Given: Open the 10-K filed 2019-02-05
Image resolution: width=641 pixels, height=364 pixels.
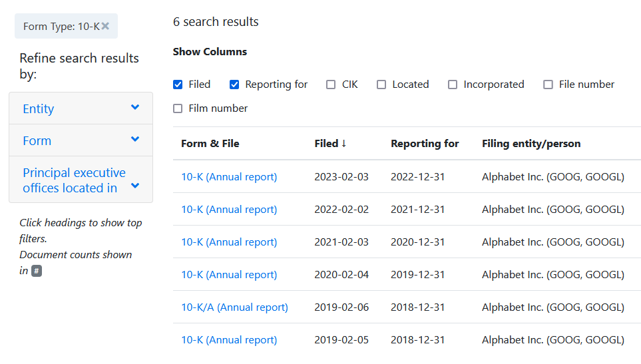Looking at the screenshot, I should pos(229,340).
